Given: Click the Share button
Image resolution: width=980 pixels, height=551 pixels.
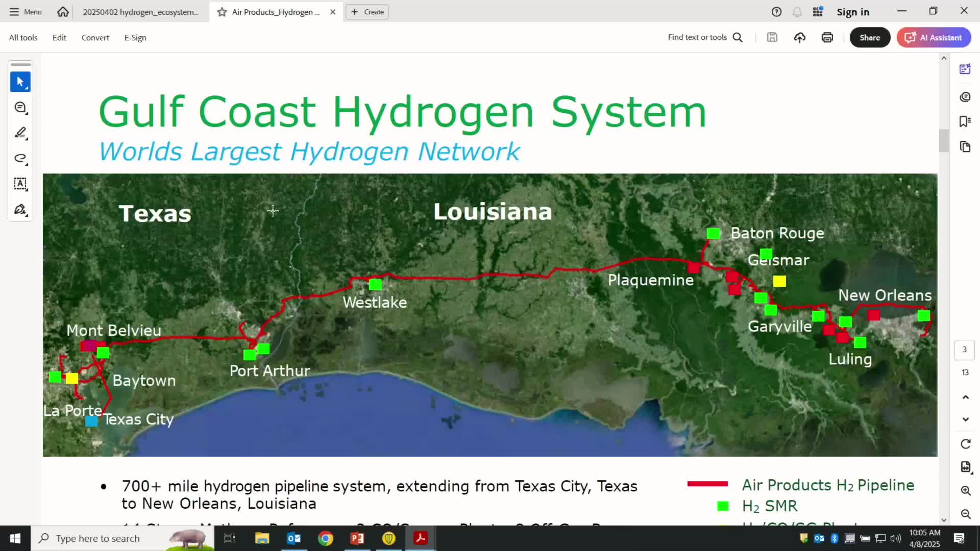Looking at the screenshot, I should 869,37.
